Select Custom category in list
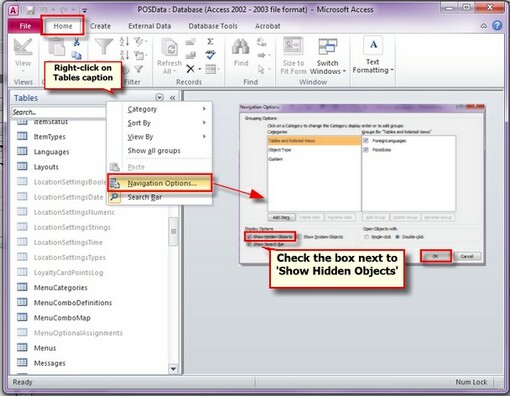510x396 pixels. (314, 159)
